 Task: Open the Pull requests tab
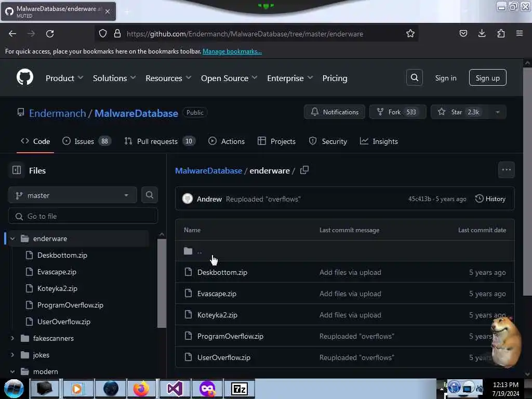(x=160, y=141)
